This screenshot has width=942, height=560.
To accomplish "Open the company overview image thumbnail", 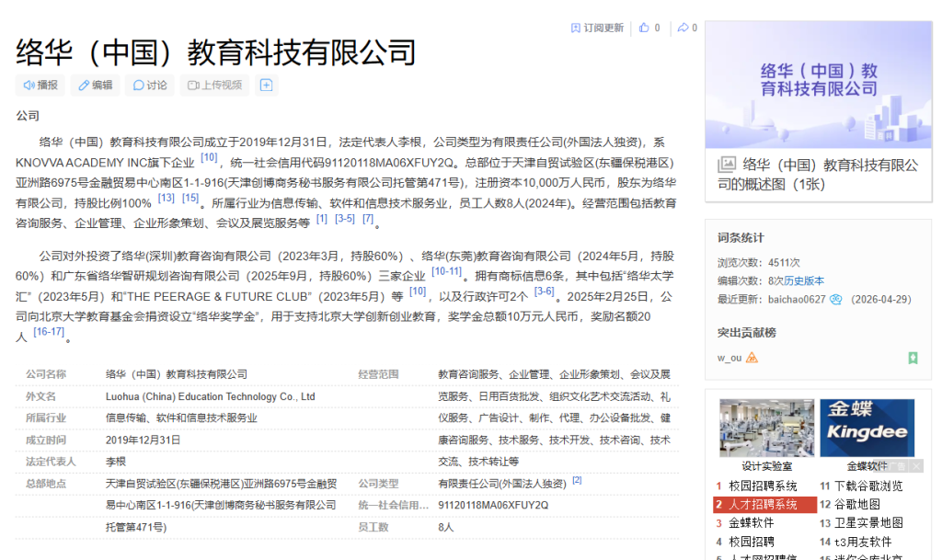I will pyautogui.click(x=818, y=86).
